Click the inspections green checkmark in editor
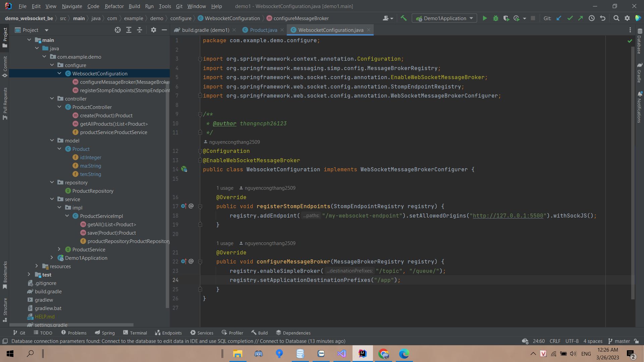This screenshot has height=362, width=644. (x=630, y=41)
